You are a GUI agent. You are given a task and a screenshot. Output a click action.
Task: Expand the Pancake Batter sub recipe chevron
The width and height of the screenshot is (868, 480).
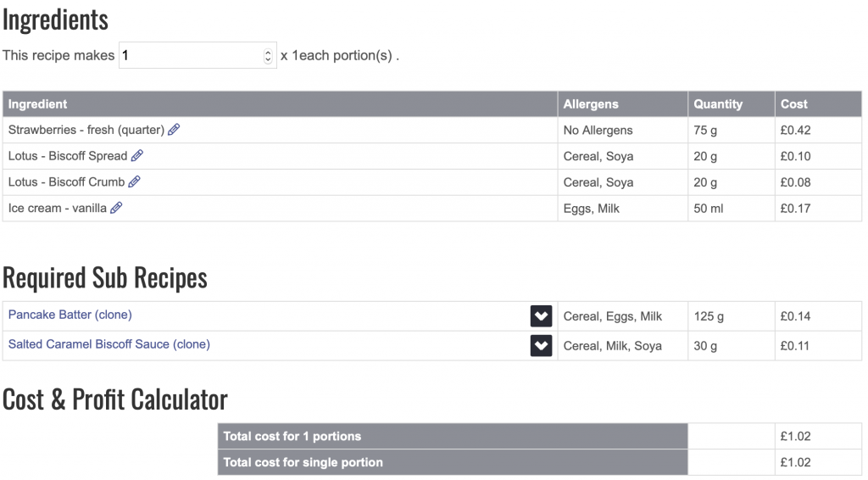541,316
